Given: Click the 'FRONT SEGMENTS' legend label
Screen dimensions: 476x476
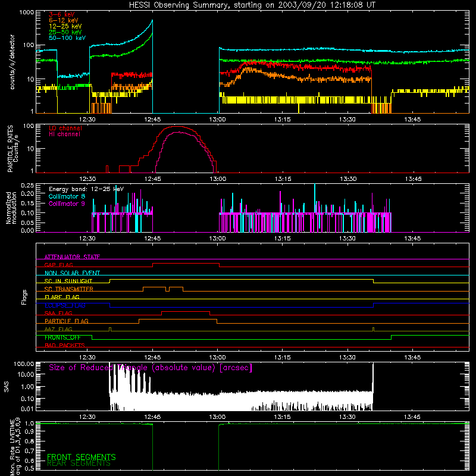Looking at the screenshot, I should click(x=82, y=457).
